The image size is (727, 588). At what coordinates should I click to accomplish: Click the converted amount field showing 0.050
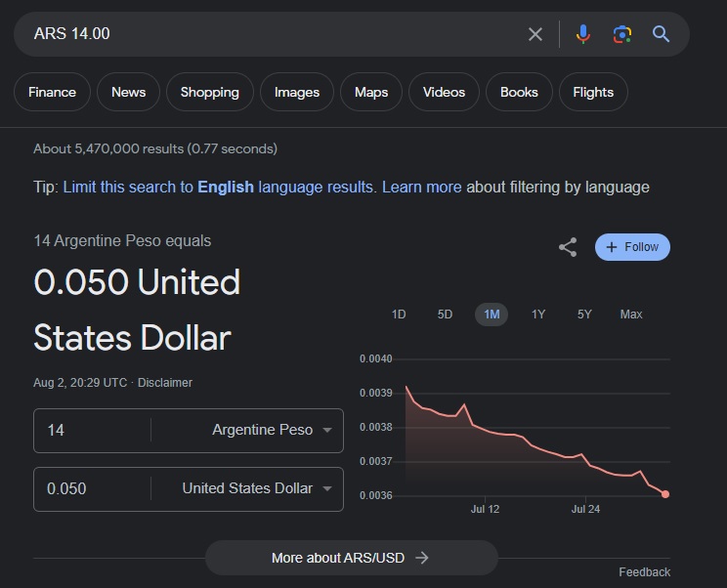click(x=93, y=488)
